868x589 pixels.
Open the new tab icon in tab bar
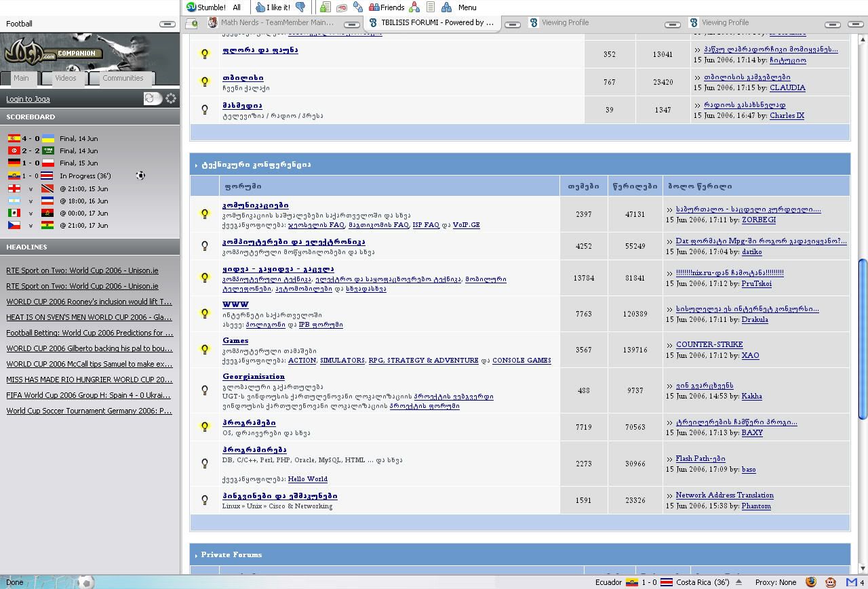[192, 23]
